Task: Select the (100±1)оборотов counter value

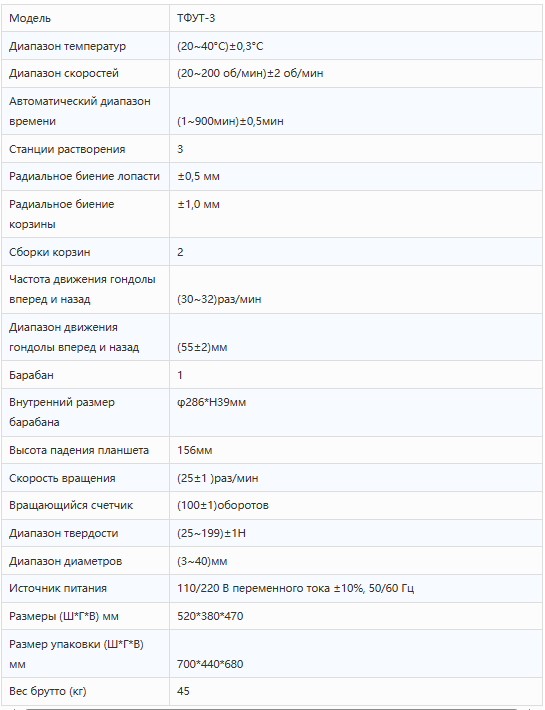Action: [223, 505]
